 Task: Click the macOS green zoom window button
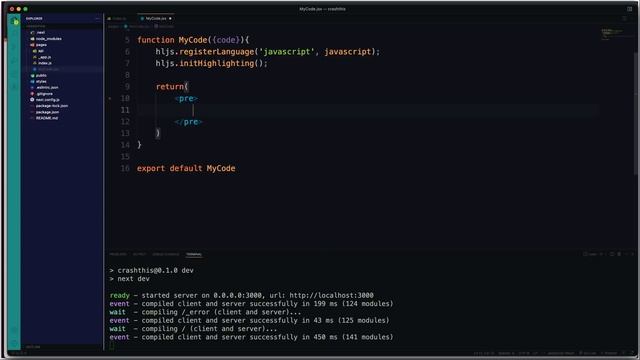click(x=25, y=9)
